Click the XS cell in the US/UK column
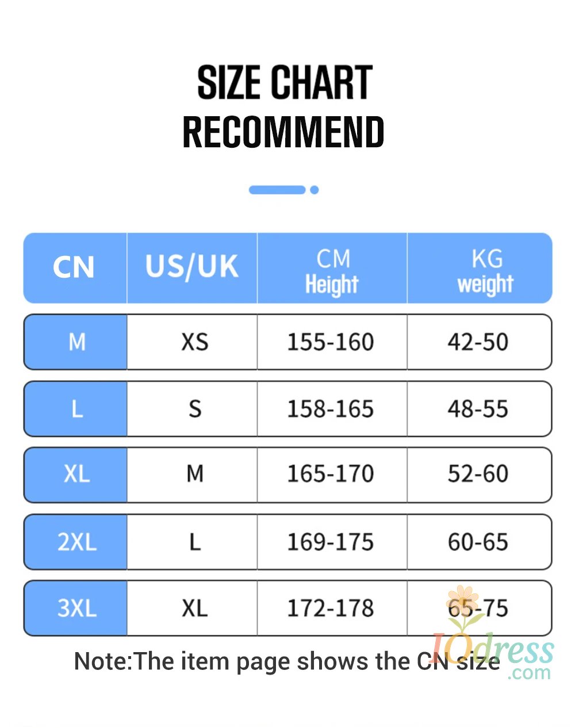This screenshot has height=728, width=575. [x=194, y=342]
